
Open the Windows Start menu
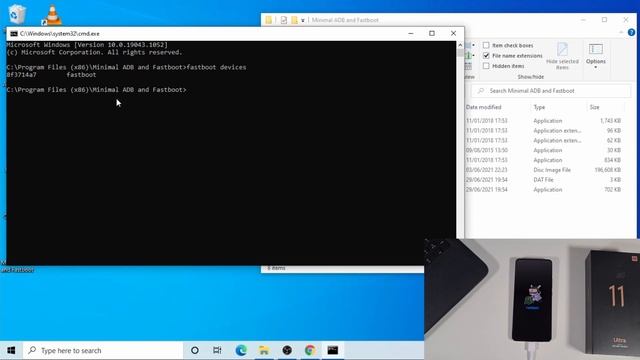(x=11, y=350)
